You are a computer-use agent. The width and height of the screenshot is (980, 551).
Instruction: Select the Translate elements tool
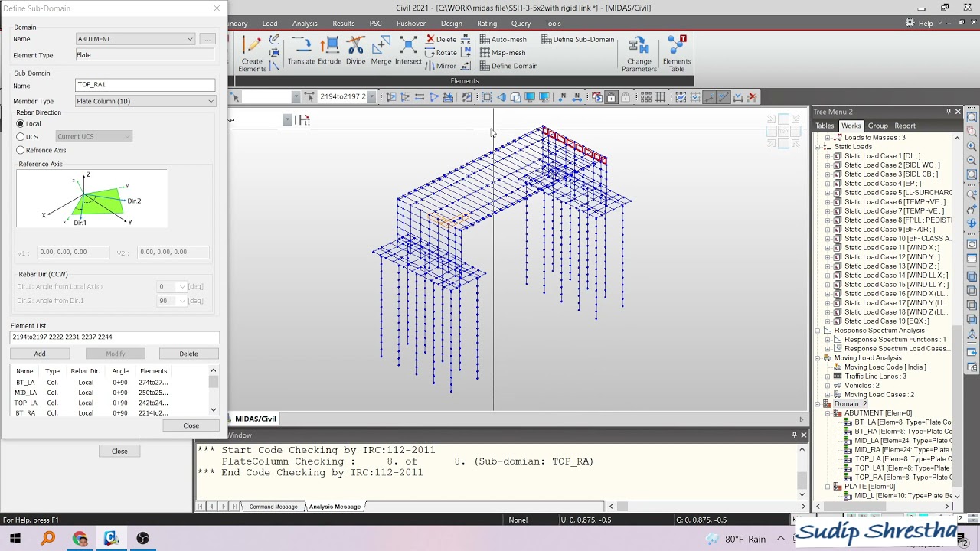(301, 51)
